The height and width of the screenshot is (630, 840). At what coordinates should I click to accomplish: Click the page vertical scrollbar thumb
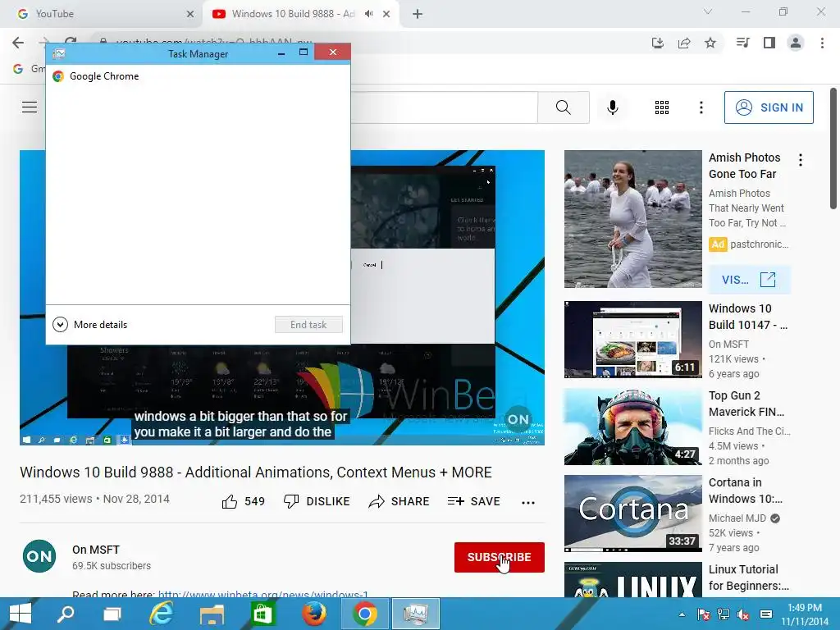click(x=833, y=149)
